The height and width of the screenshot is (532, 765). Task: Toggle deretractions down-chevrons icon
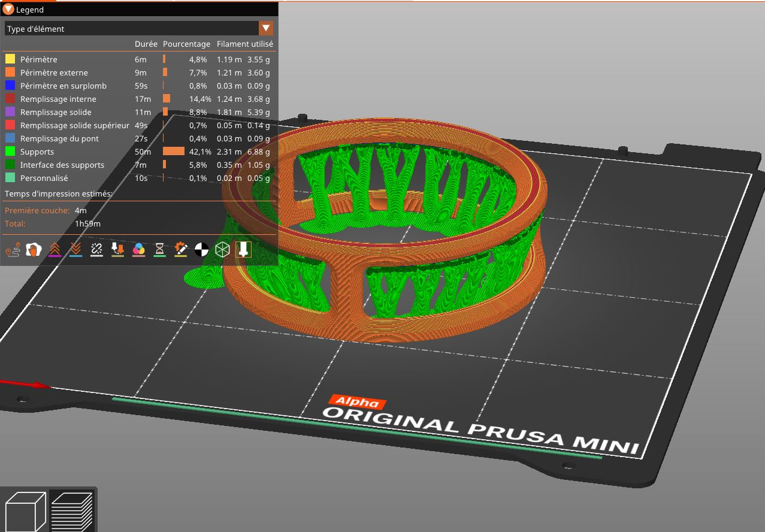(x=75, y=250)
